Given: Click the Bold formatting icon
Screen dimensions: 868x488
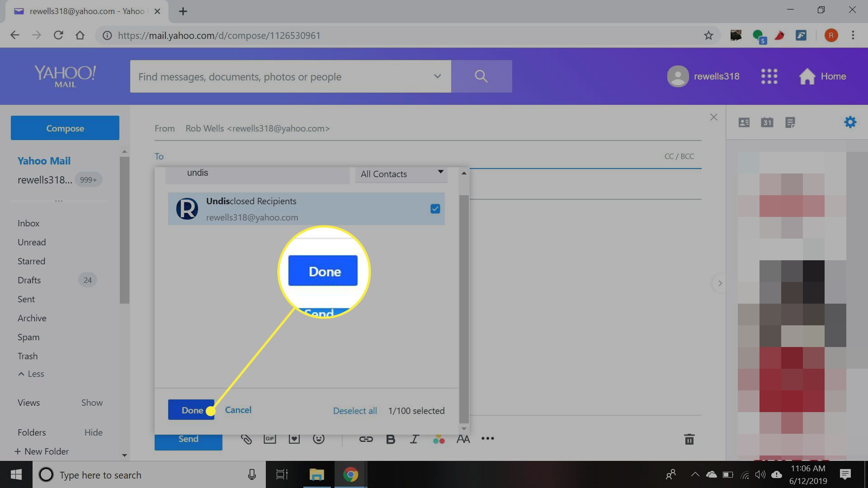Looking at the screenshot, I should pyautogui.click(x=390, y=439).
